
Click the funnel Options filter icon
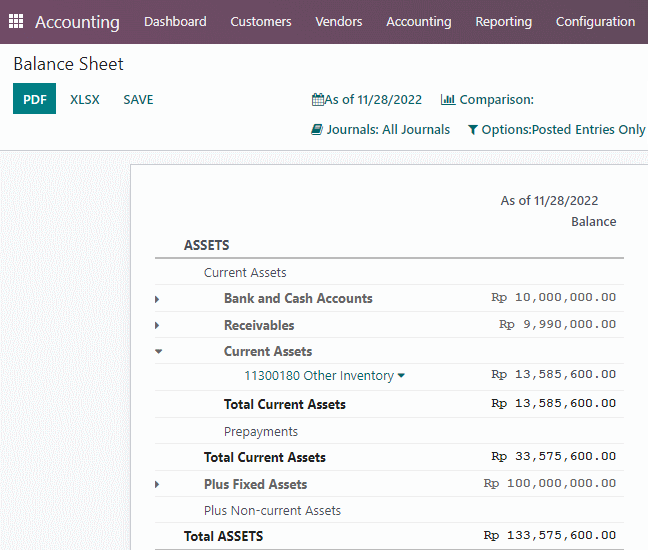point(473,130)
